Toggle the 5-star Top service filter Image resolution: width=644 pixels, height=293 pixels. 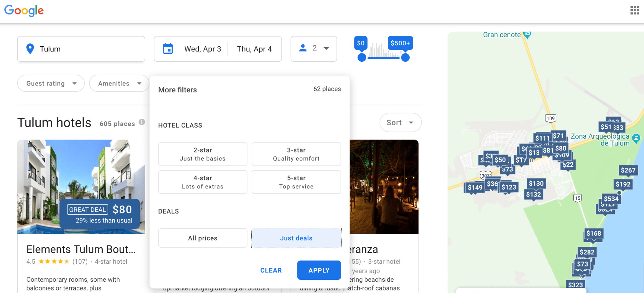click(x=296, y=182)
